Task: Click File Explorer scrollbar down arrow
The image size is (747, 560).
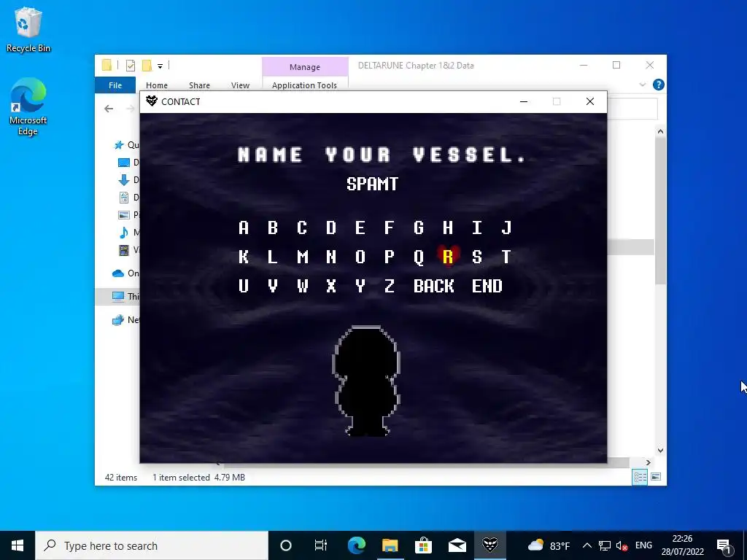Action: [660, 450]
